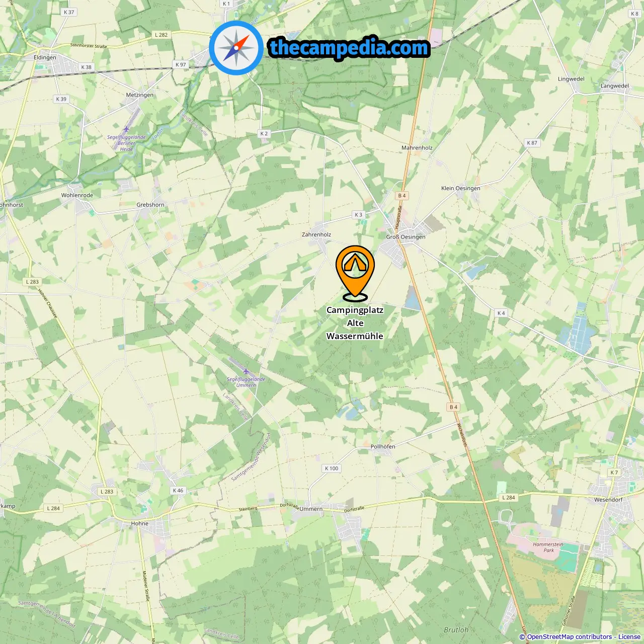Click the K 3 road shield

click(358, 215)
